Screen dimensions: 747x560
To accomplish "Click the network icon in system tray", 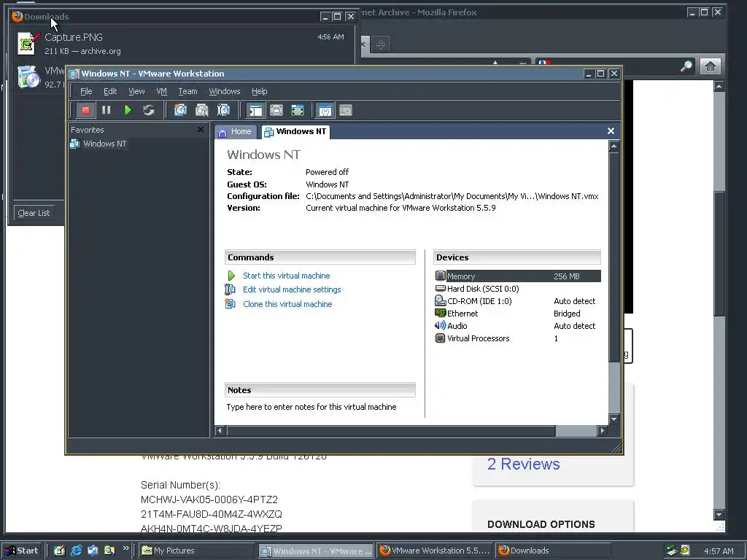I will pos(672,551).
